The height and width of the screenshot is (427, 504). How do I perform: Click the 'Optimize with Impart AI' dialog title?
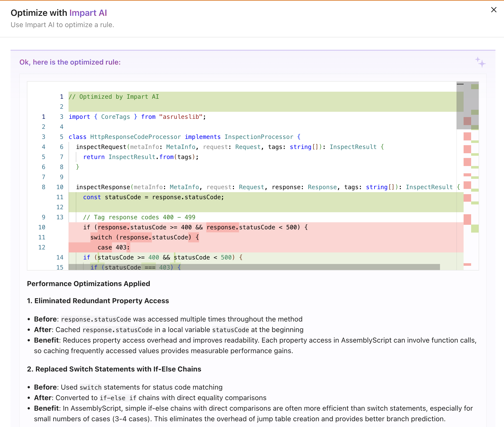(59, 13)
